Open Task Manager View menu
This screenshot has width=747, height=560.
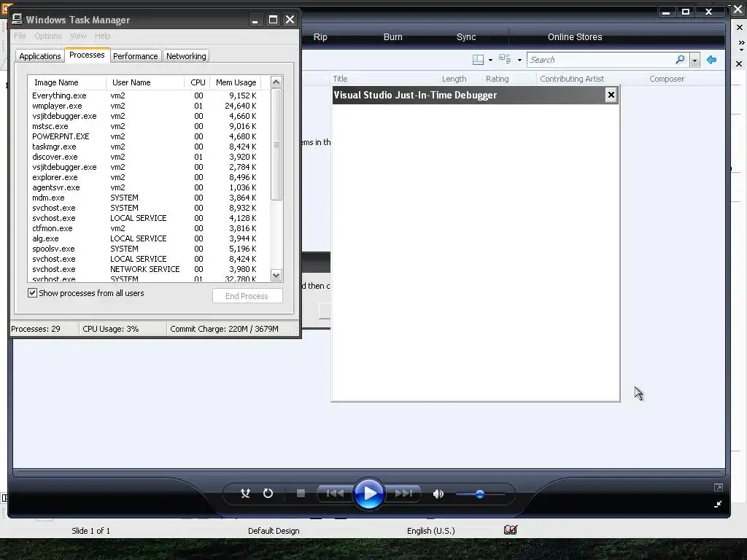coord(78,36)
